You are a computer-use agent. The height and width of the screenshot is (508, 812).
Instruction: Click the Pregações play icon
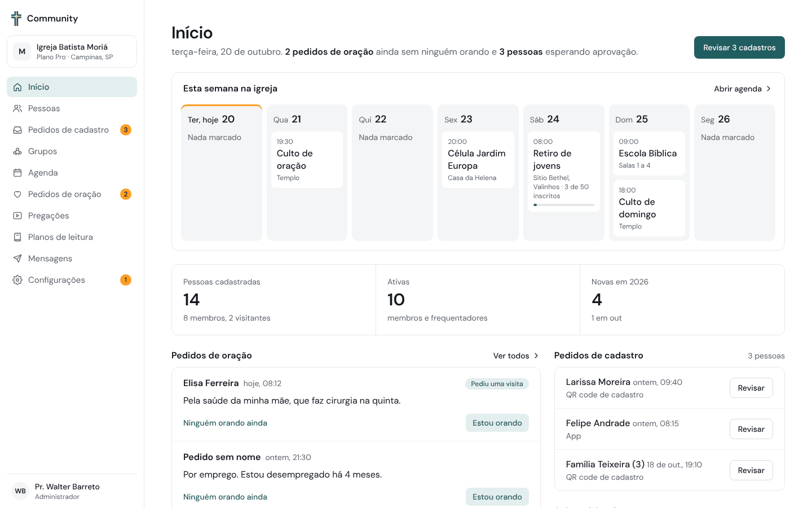point(17,216)
